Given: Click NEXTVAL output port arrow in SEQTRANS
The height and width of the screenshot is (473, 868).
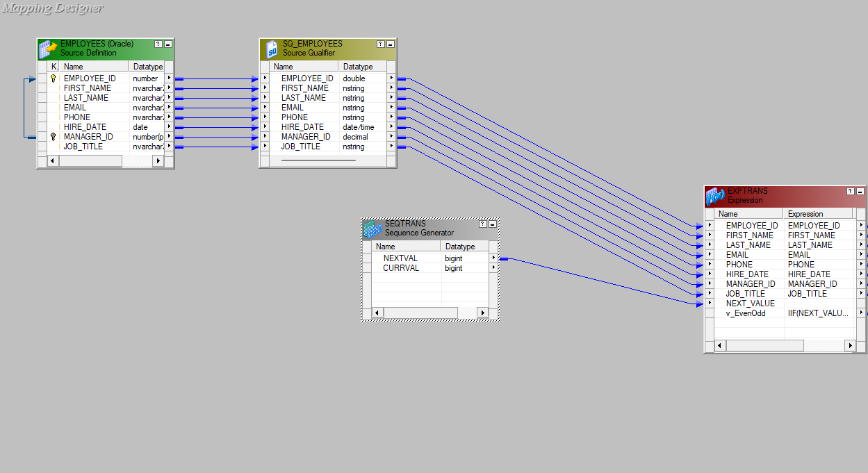Looking at the screenshot, I should pos(493,258).
